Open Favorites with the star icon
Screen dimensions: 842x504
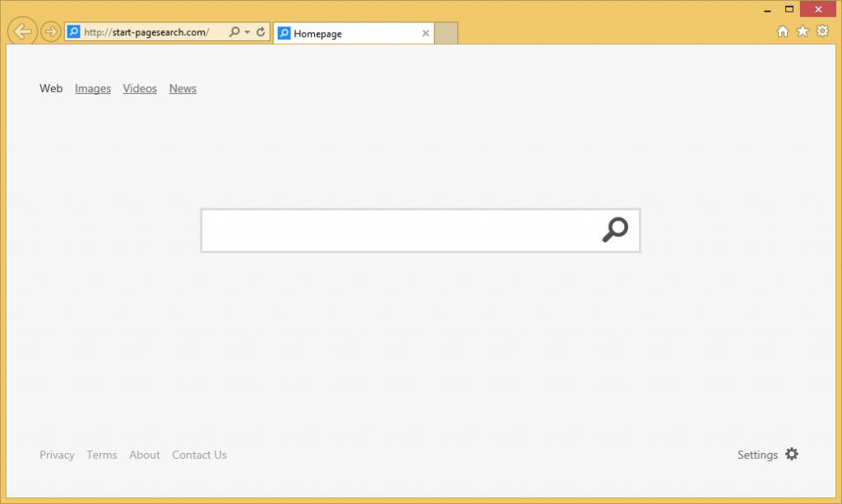click(803, 31)
